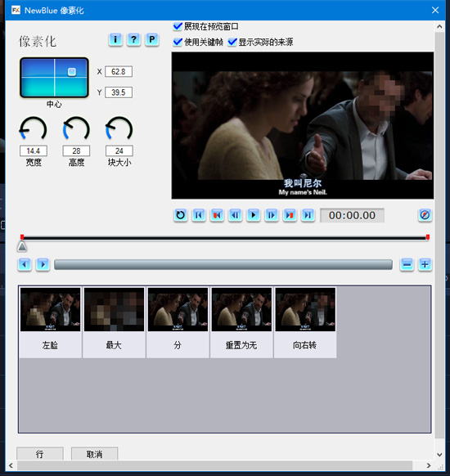Click the vertical scrollbar up arrow
The height and width of the screenshot is (476, 450).
(x=439, y=27)
